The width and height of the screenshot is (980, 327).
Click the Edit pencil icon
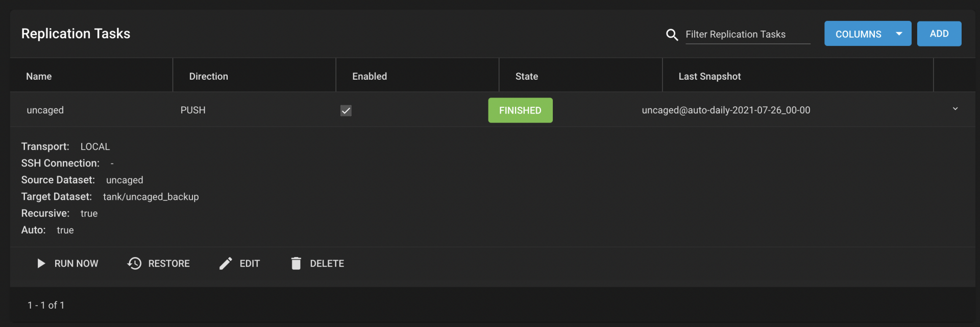coord(226,263)
